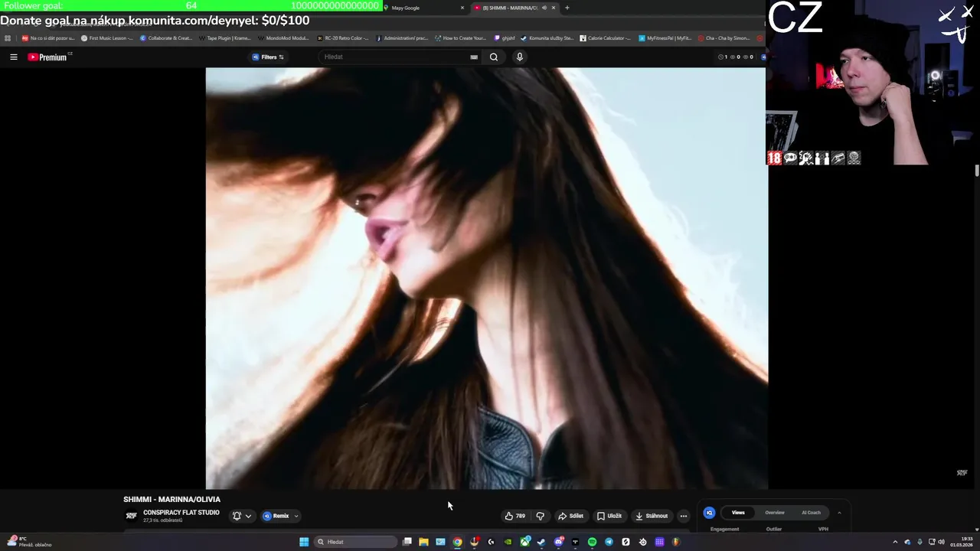
Task: Open Logitech G Hub from taskbar
Action: coord(491,542)
